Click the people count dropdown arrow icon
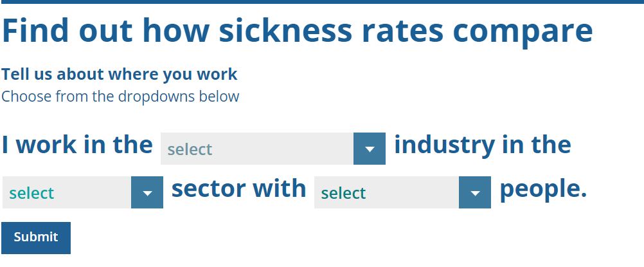This screenshot has height=267, width=644. click(x=475, y=192)
